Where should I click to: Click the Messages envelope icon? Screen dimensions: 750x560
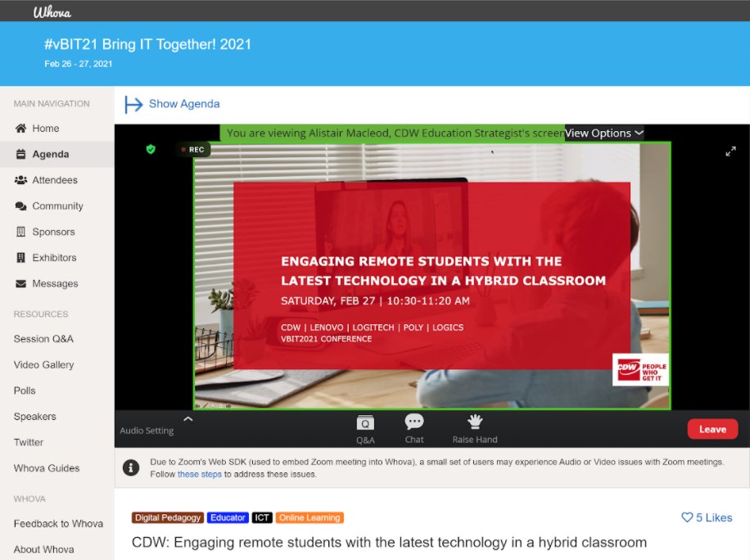[20, 283]
